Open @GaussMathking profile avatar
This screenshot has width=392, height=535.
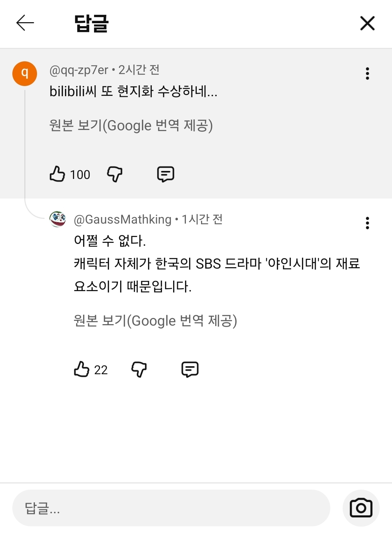coord(58,219)
